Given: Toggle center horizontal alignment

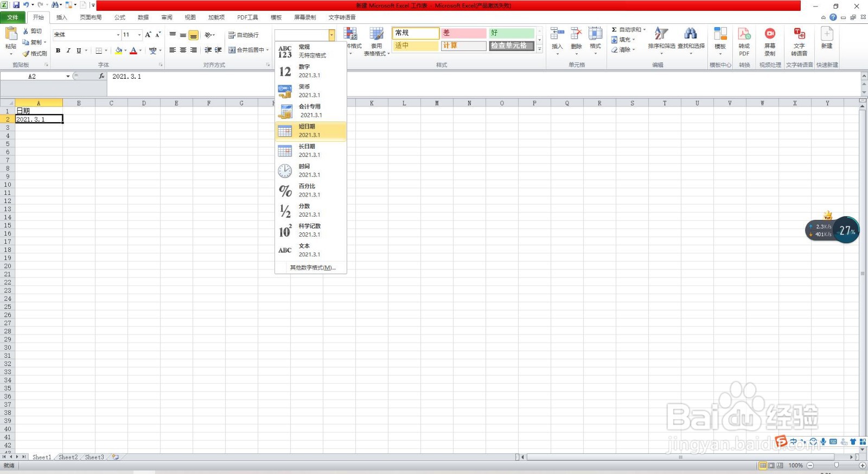Looking at the screenshot, I should click(183, 50).
